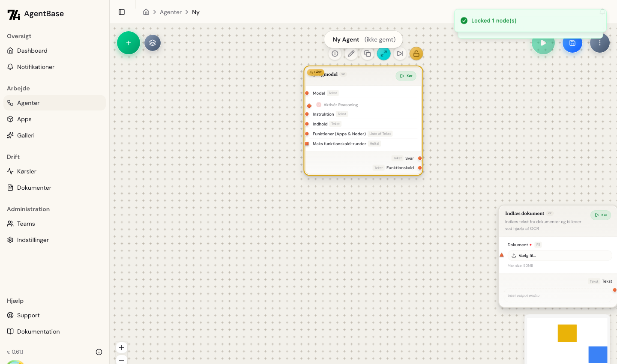Click the home breadcrumb icon
The height and width of the screenshot is (364, 617).
146,12
